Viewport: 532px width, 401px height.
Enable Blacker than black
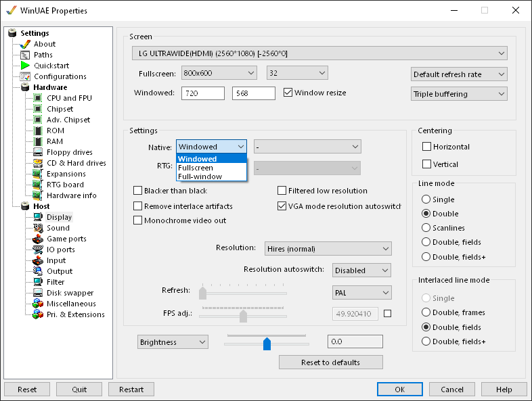click(x=137, y=191)
